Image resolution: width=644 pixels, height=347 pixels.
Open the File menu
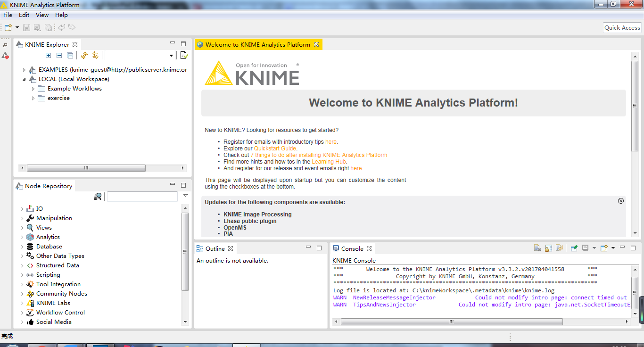[8, 15]
